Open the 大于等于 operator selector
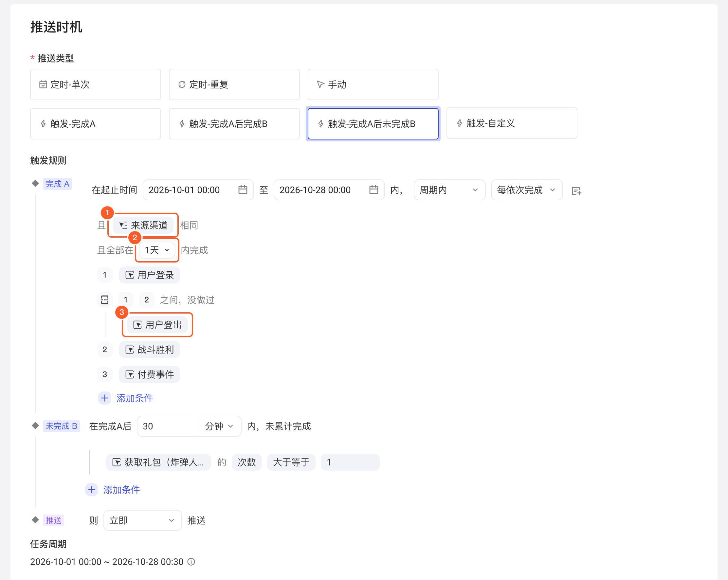This screenshot has height=580, width=728. click(x=291, y=462)
